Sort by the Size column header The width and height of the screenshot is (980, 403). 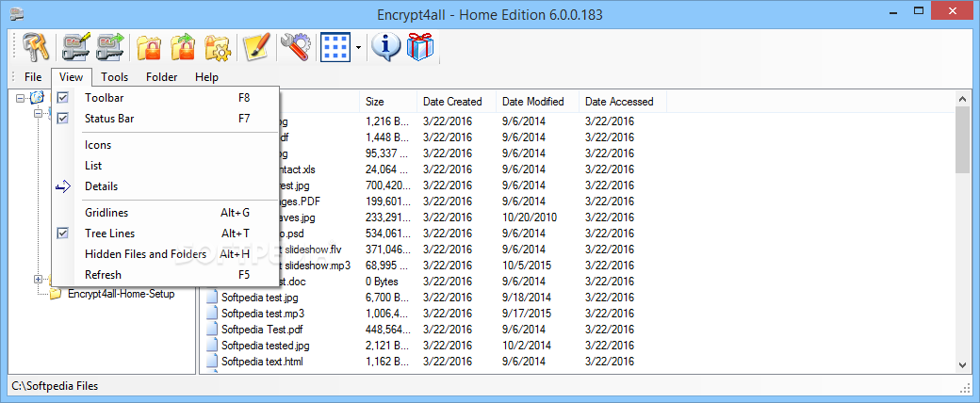[x=388, y=101]
